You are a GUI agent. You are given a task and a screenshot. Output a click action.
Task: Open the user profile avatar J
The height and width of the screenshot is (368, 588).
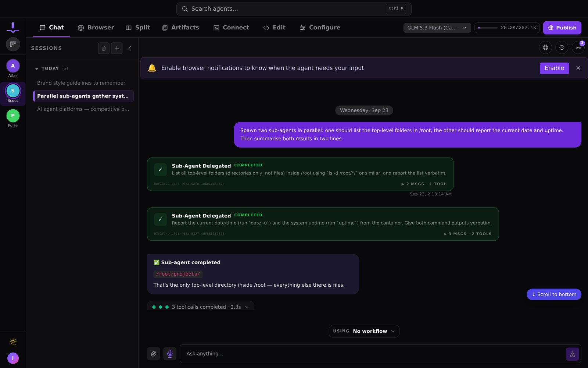[x=13, y=358]
